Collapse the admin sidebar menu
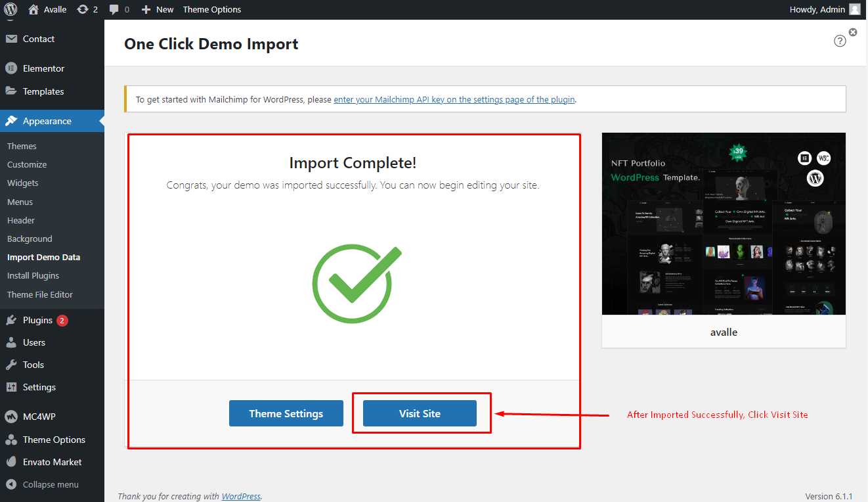868x502 pixels. point(52,484)
